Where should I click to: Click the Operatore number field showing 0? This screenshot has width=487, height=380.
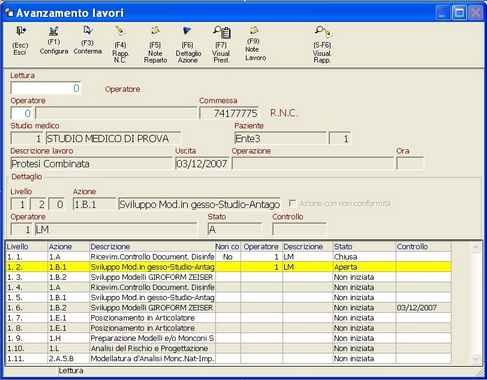pyautogui.click(x=22, y=113)
